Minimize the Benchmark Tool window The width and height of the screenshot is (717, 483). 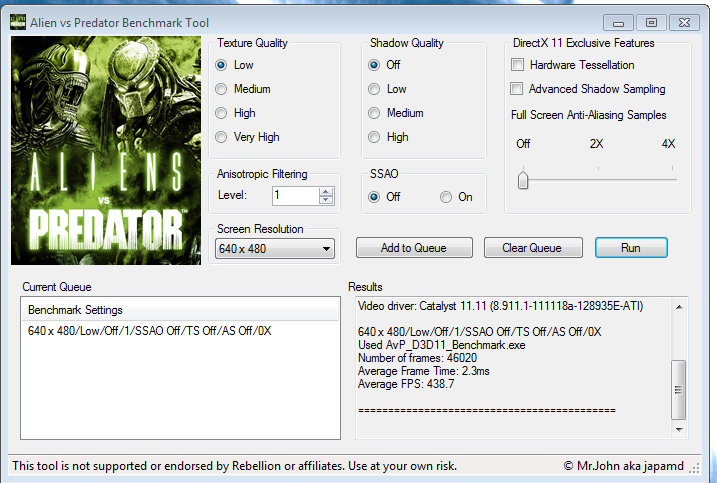tap(618, 23)
